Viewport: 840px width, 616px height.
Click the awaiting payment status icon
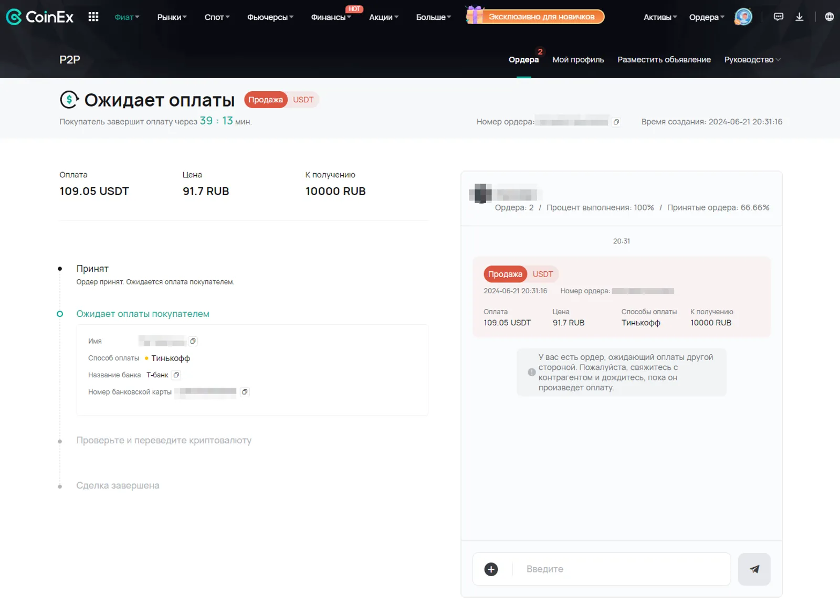coord(69,99)
